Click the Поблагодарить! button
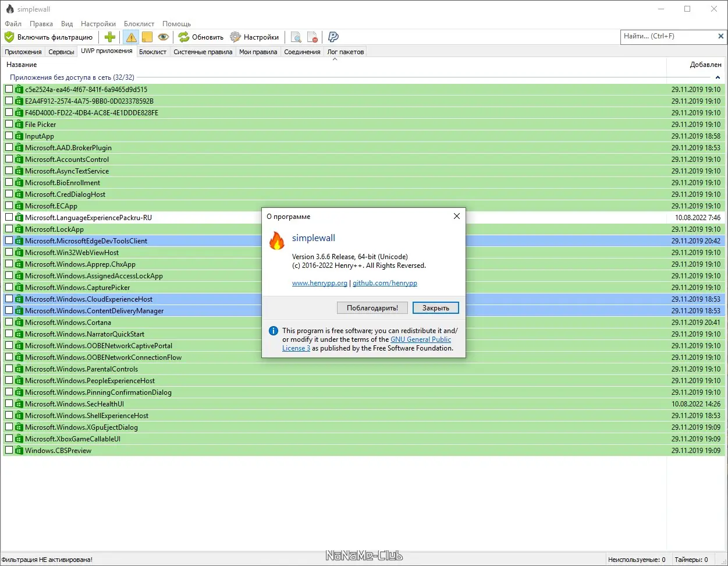This screenshot has height=566, width=728. [x=372, y=308]
